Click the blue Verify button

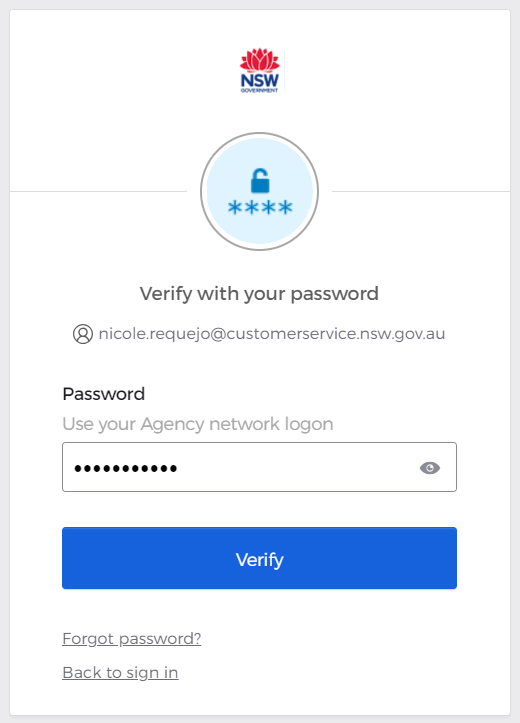coord(260,558)
